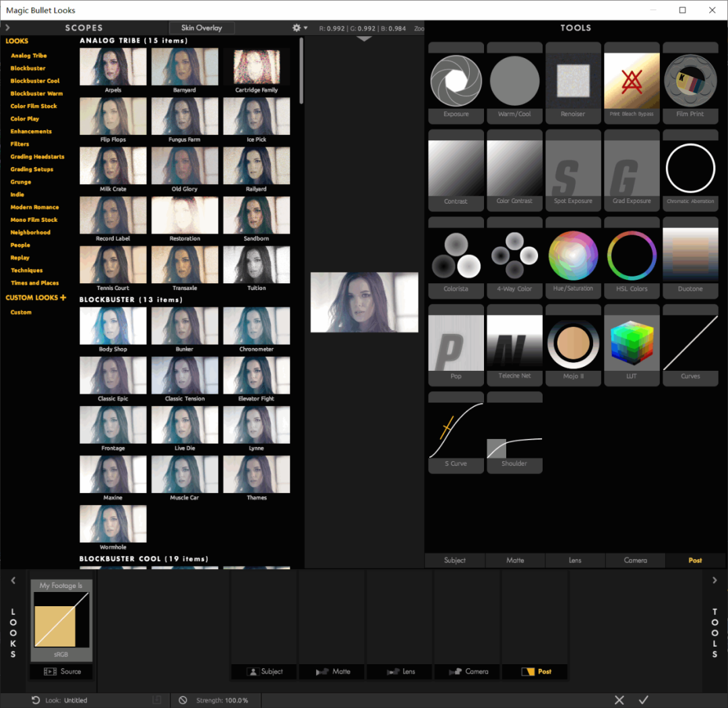The image size is (728, 708).
Task: Expand the Scopes panel with the chevron
Action: [7, 28]
